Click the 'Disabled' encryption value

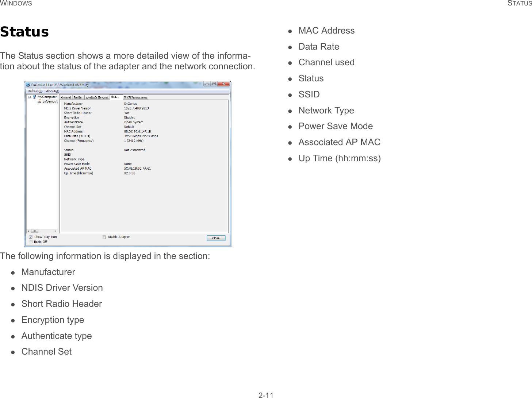[130, 117]
